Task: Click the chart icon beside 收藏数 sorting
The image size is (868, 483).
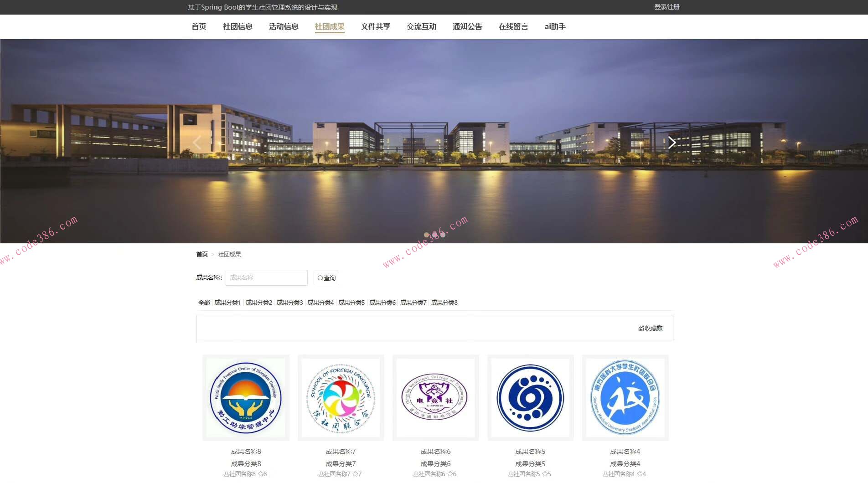Action: (x=641, y=328)
